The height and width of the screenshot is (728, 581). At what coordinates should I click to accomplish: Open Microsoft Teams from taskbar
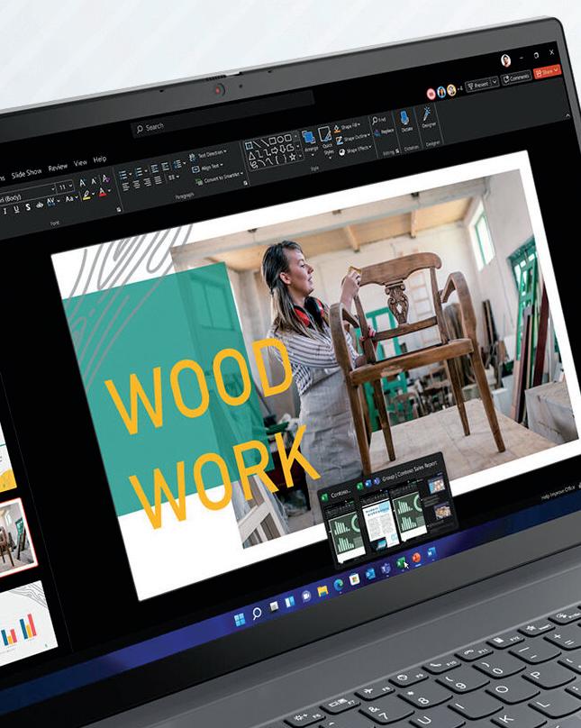point(386,569)
